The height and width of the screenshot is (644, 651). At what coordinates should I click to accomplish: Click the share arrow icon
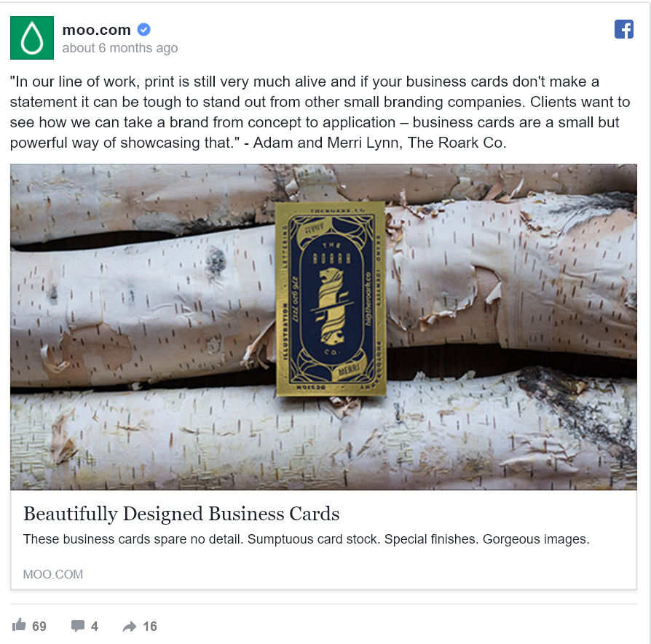[x=130, y=626]
